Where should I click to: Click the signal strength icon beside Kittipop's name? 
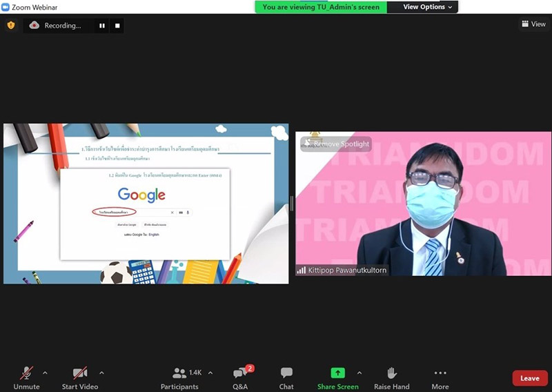302,270
